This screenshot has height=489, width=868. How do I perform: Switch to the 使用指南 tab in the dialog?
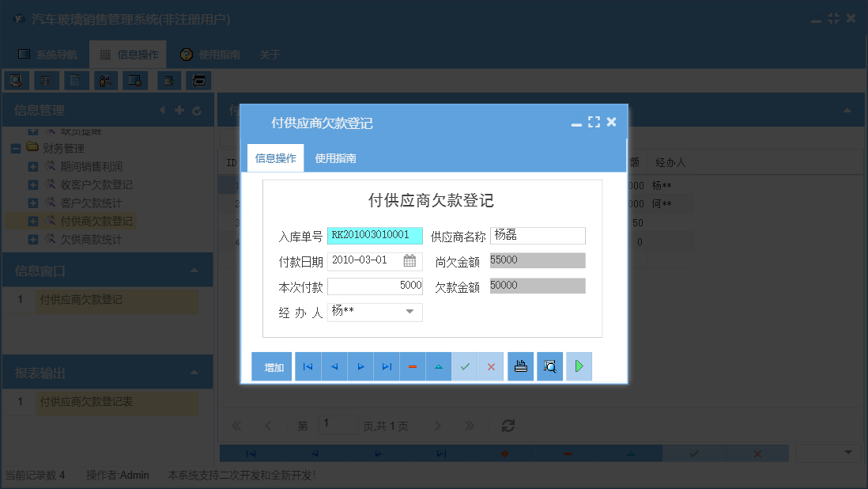[x=334, y=157]
